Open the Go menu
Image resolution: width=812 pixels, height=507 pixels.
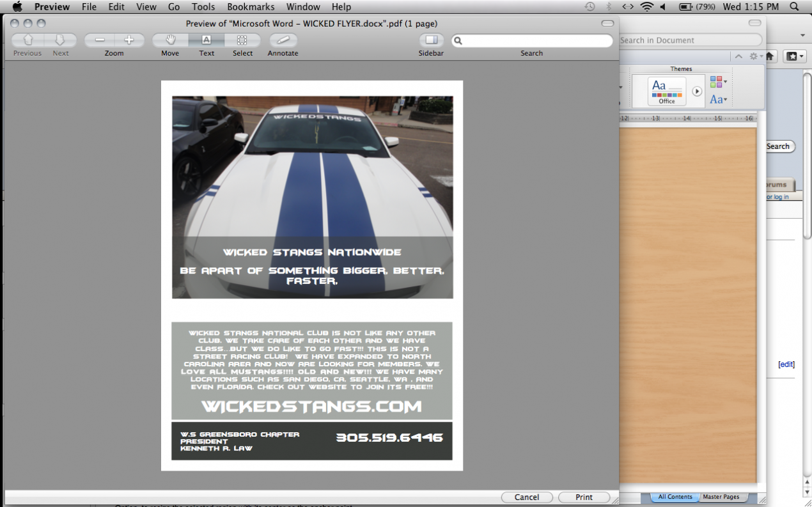click(x=174, y=7)
